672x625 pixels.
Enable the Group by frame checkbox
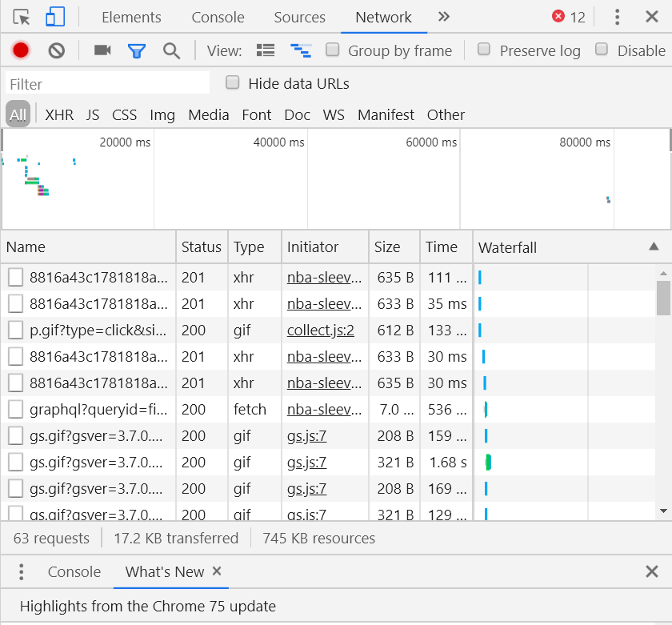[333, 50]
